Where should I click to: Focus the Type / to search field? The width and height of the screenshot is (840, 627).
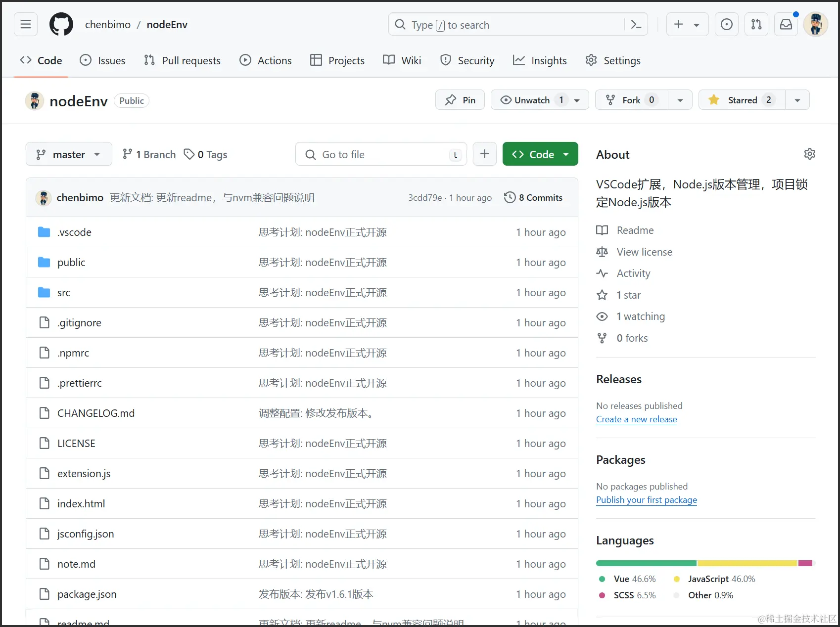click(518, 24)
